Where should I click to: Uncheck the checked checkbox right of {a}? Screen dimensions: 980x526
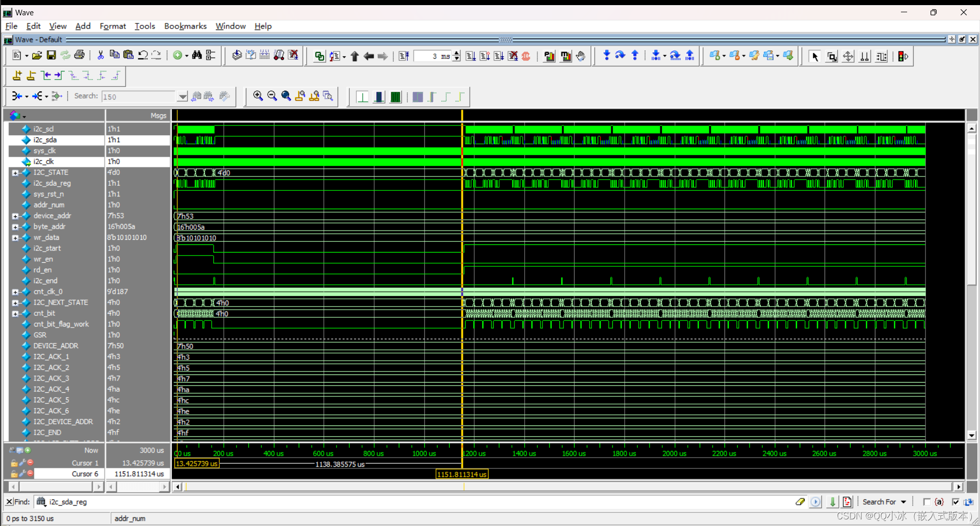coord(957,502)
